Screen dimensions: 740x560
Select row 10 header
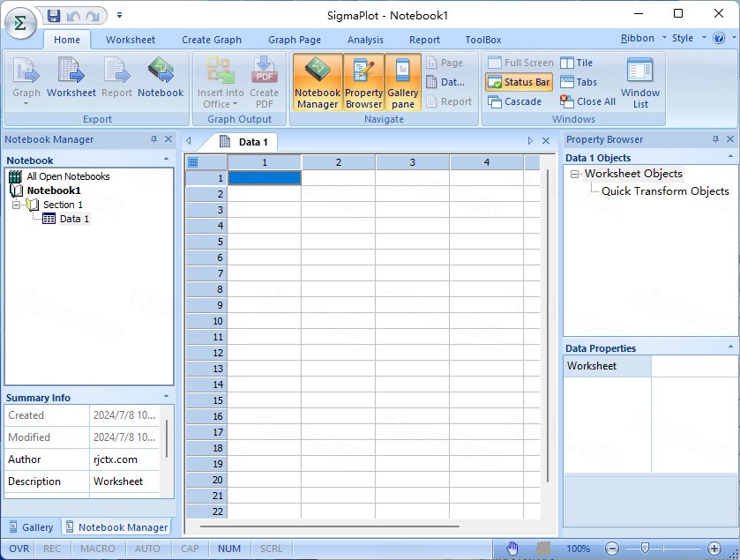tap(206, 321)
